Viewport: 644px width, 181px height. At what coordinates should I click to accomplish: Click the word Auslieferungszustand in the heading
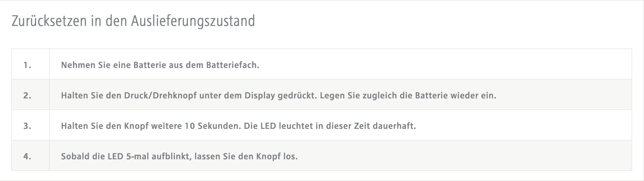tap(193, 21)
